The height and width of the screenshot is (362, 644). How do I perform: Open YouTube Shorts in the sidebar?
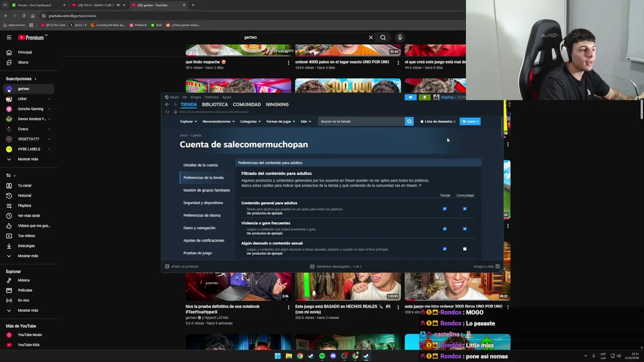point(23,62)
